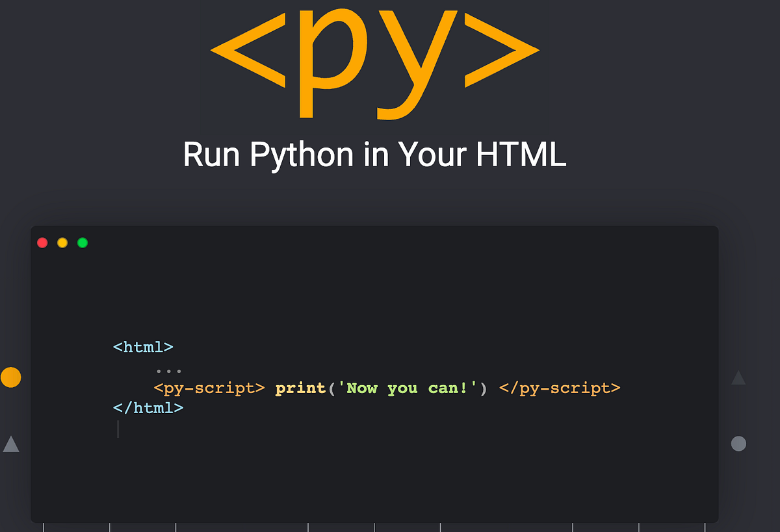Click the orange <py> PyScript logo

[374, 62]
